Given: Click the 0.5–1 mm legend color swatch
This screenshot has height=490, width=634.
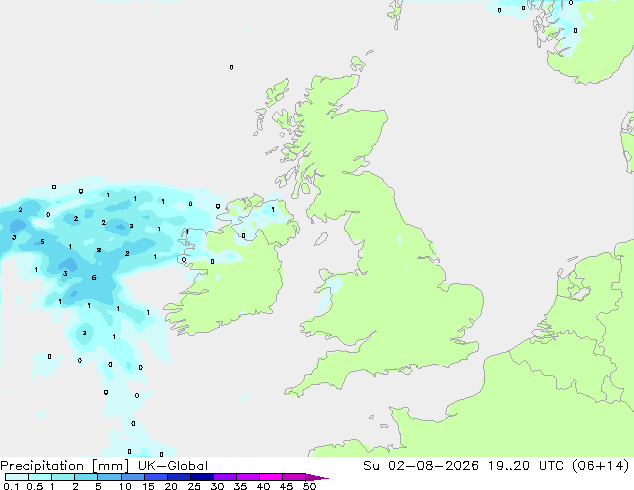Looking at the screenshot, I should click(40, 477).
